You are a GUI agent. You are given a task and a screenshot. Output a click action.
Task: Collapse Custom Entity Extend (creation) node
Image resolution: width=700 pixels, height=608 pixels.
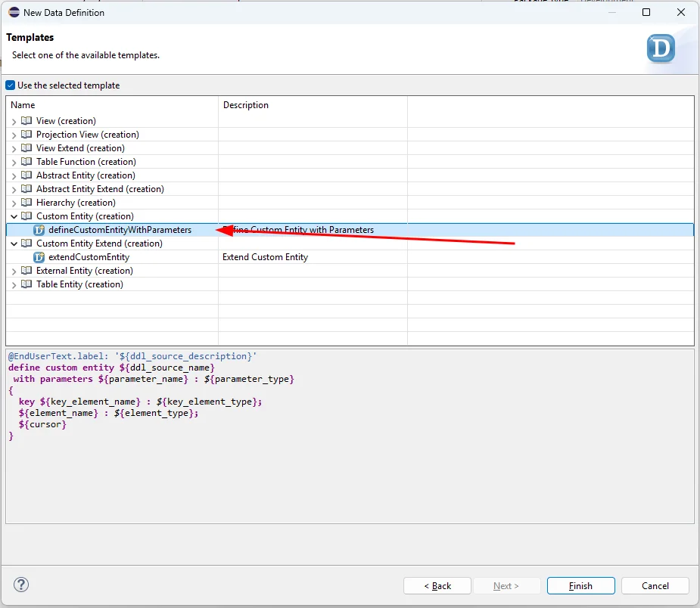14,244
